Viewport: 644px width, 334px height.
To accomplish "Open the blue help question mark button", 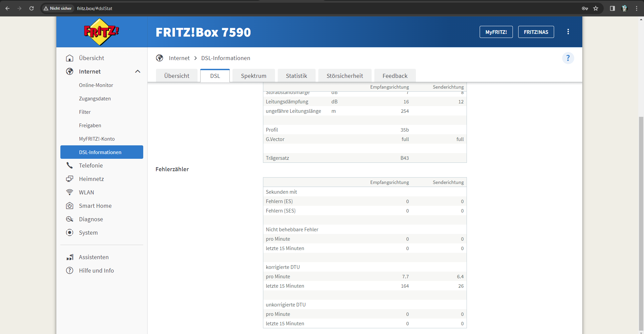I will pos(568,58).
